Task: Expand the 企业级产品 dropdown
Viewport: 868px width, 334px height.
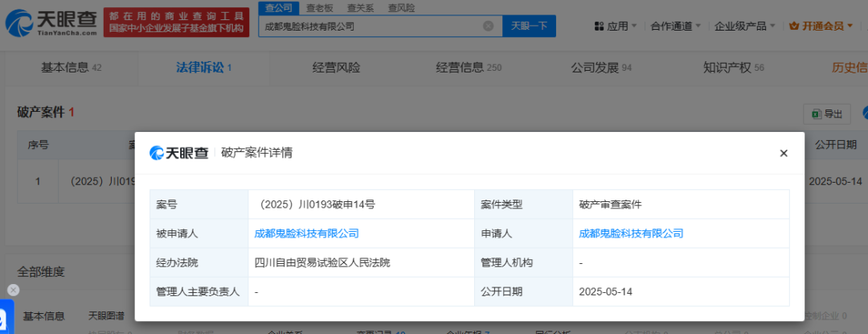Action: point(745,26)
